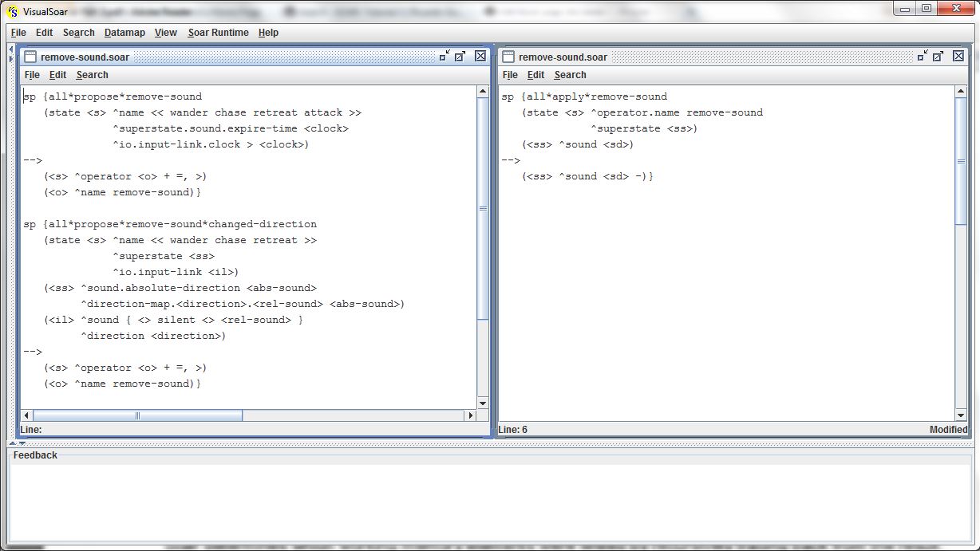
Task: Click left editor's vertical scrollbar down arrow
Action: 483,403
